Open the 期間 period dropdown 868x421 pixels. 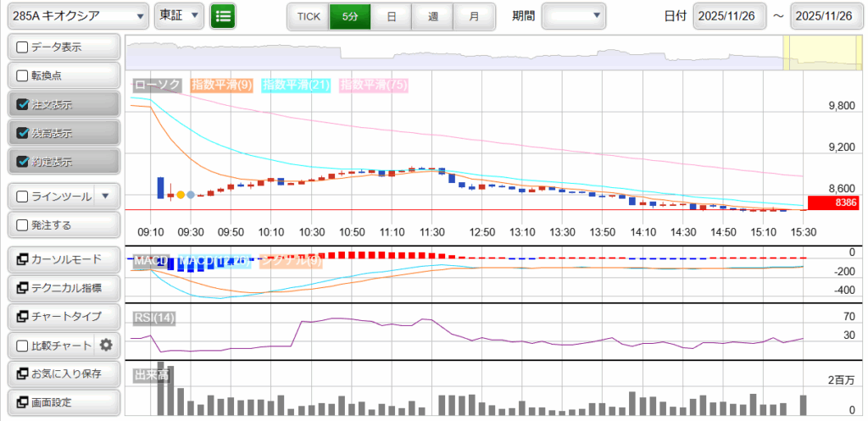click(x=574, y=16)
